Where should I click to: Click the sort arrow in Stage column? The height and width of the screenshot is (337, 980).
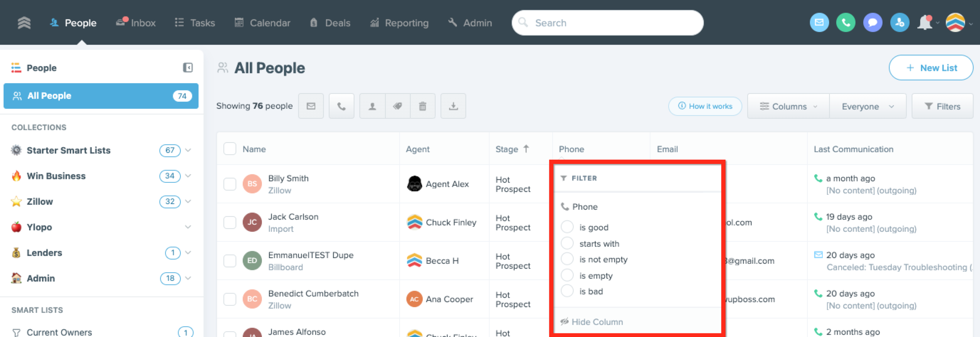click(x=526, y=149)
